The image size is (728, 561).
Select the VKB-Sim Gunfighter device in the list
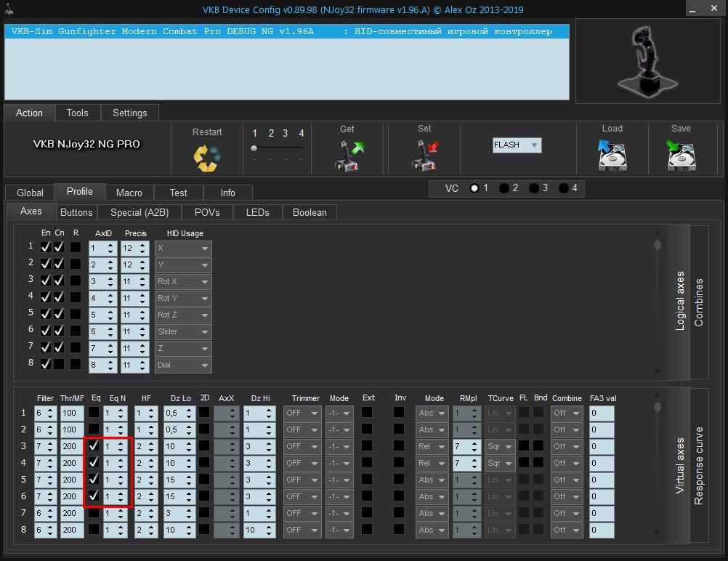tap(287, 31)
